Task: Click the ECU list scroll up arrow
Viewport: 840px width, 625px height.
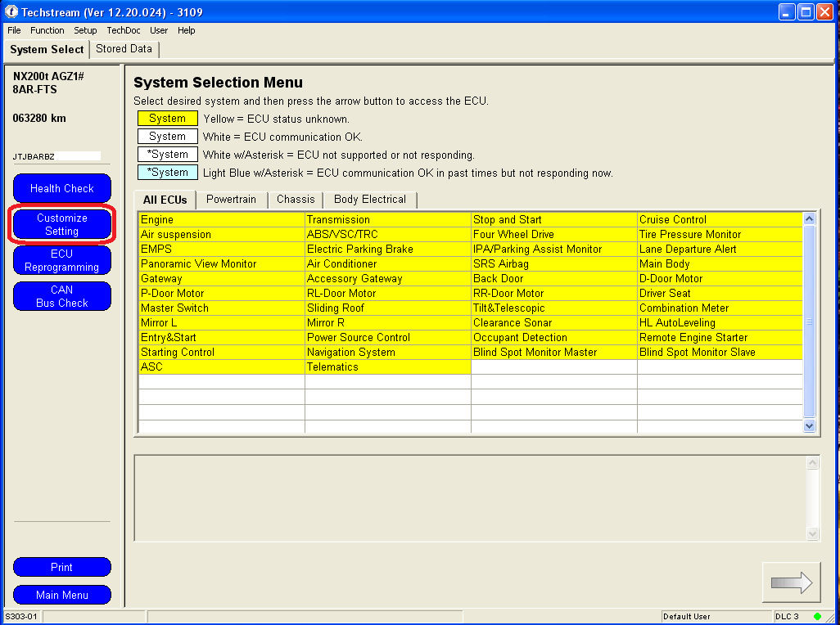Action: [x=809, y=218]
